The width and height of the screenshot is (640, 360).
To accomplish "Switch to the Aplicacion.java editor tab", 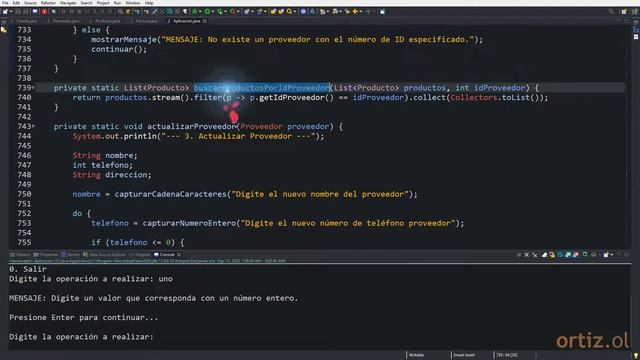I will 187,21.
